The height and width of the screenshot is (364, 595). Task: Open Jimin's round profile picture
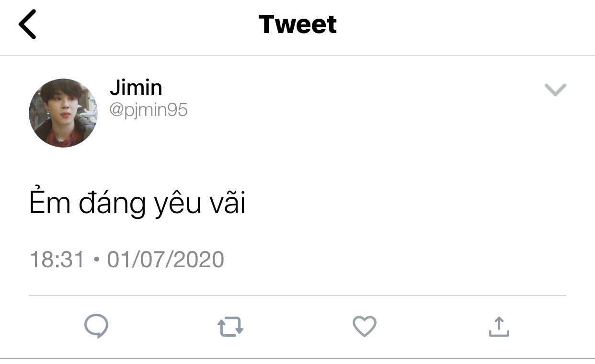(63, 113)
